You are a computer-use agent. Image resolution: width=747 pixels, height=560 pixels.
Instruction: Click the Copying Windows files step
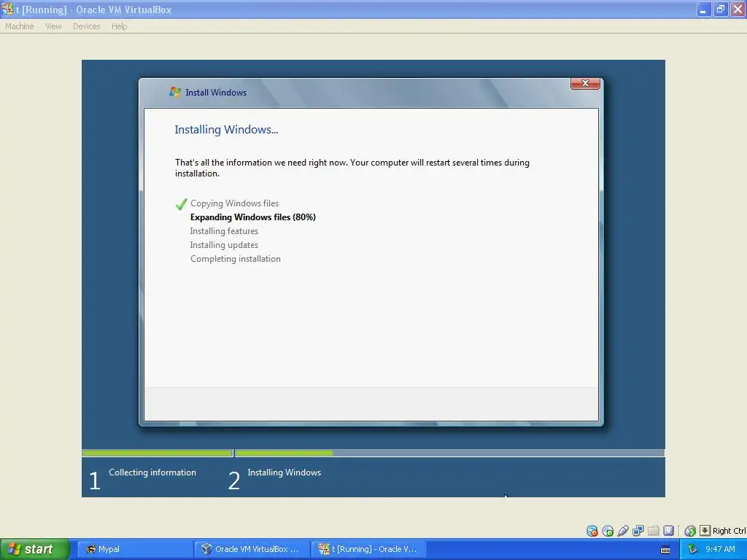pos(234,203)
